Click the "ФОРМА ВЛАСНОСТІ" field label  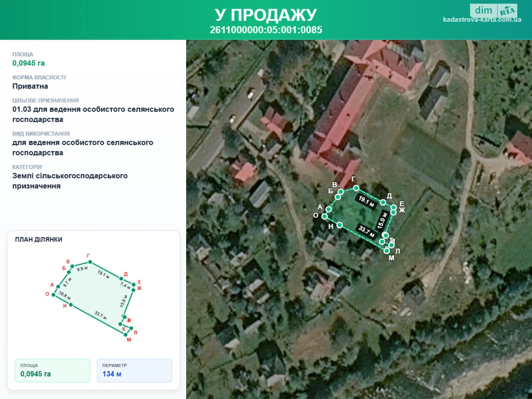39,77
